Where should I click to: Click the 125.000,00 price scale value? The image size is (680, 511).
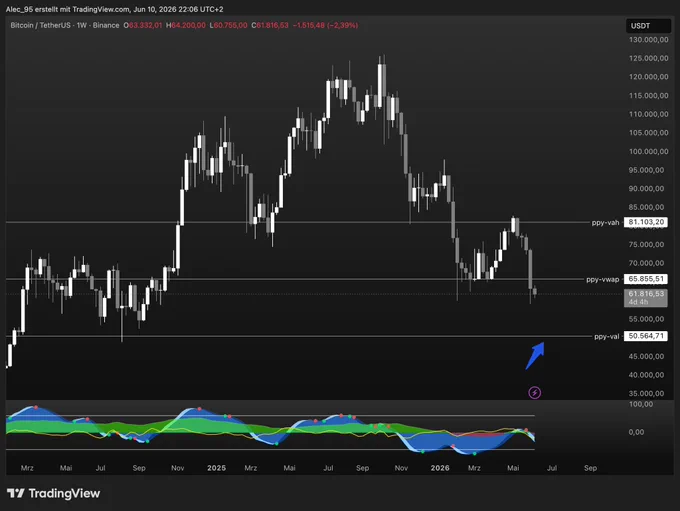coord(648,58)
